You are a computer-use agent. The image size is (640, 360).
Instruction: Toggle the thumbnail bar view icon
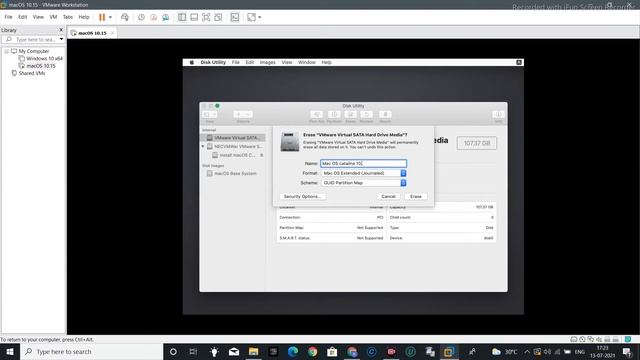click(194, 17)
